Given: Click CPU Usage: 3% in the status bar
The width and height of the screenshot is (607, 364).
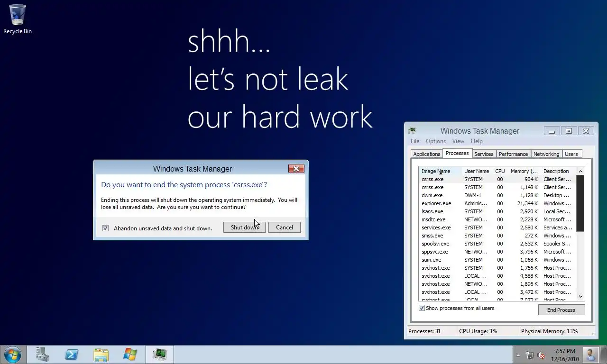Looking at the screenshot, I should coord(478,331).
